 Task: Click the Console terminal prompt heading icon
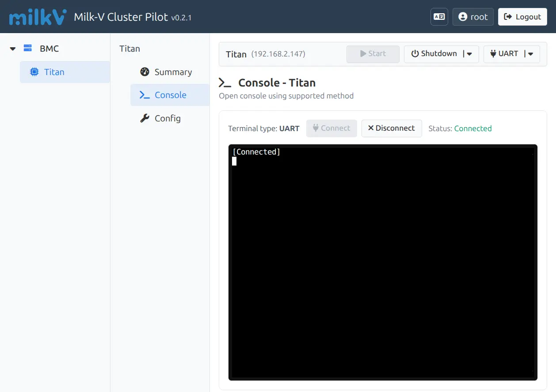(x=225, y=83)
